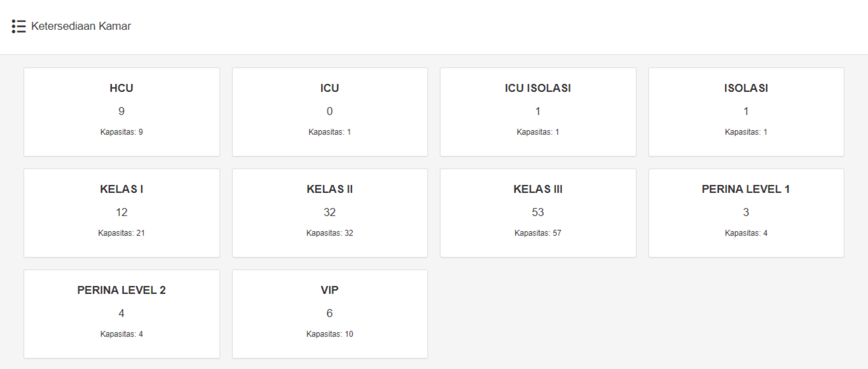The height and width of the screenshot is (369, 868).
Task: Click Kapasitas: 57 under KELAS III
Action: 538,233
